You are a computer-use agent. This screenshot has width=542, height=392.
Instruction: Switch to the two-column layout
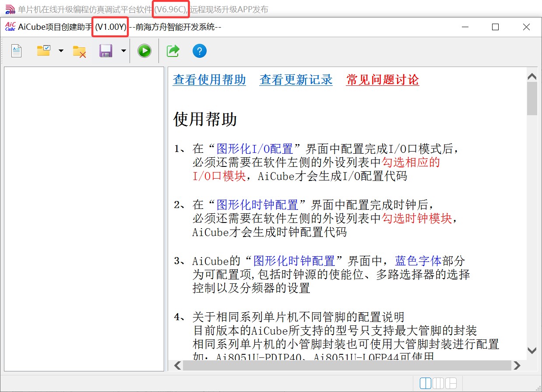click(x=425, y=383)
